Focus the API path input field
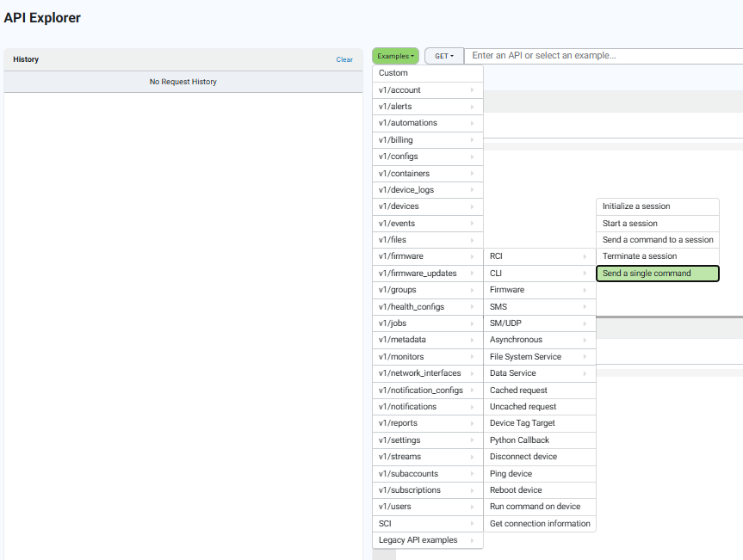 tap(604, 56)
